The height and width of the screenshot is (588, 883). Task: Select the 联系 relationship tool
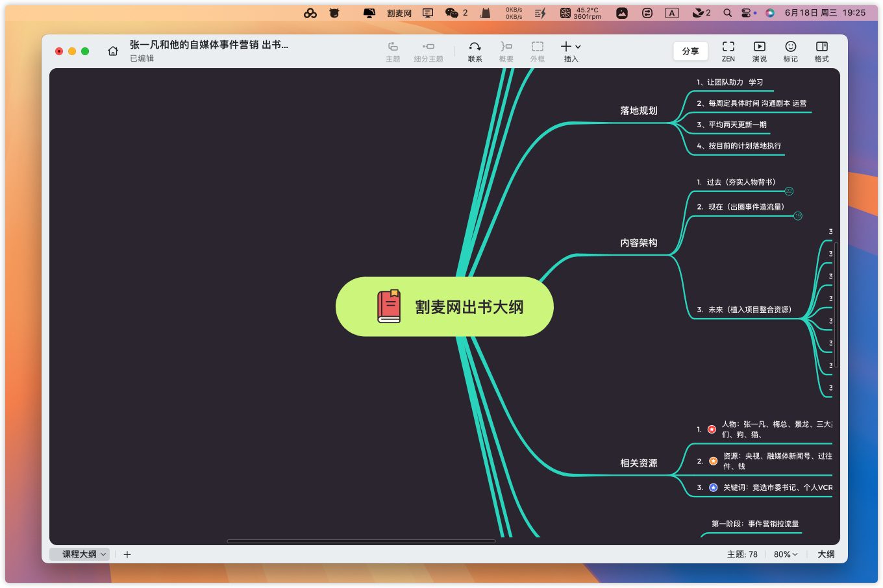click(x=475, y=51)
